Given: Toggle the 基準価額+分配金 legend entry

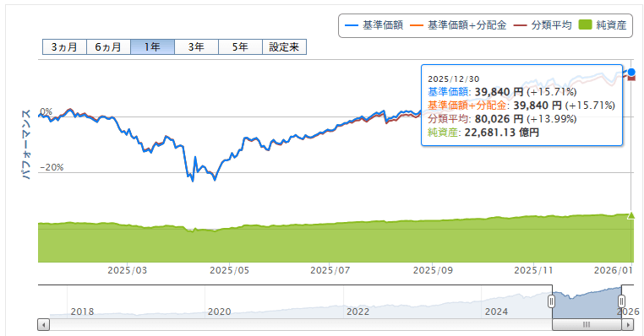Looking at the screenshot, I should pos(458,25).
